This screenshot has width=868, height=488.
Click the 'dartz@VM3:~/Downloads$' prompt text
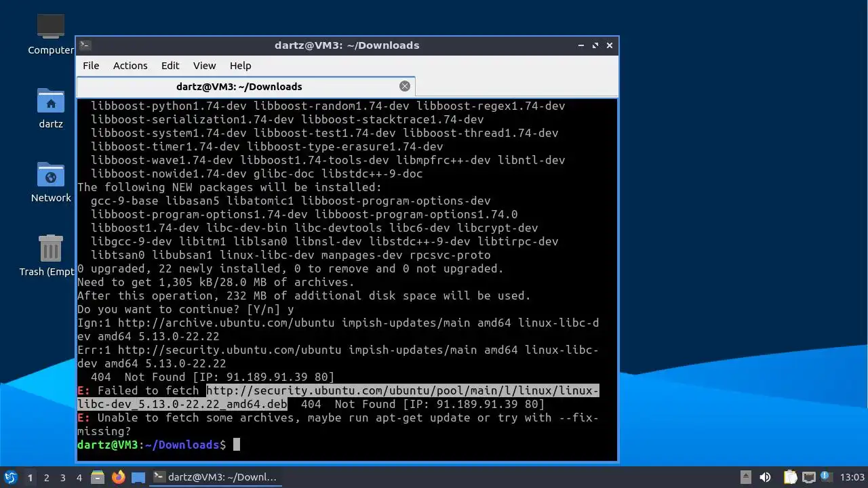pos(152,445)
